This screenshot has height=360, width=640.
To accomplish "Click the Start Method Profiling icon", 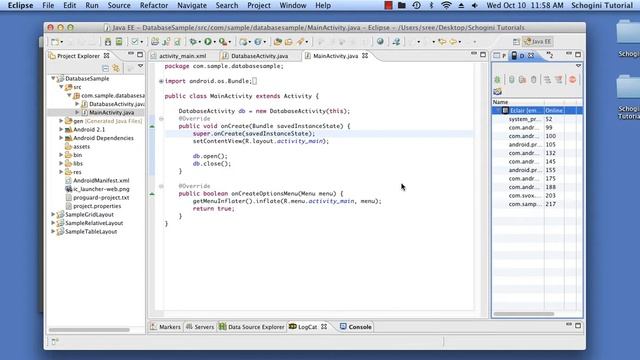I will [x=558, y=80].
